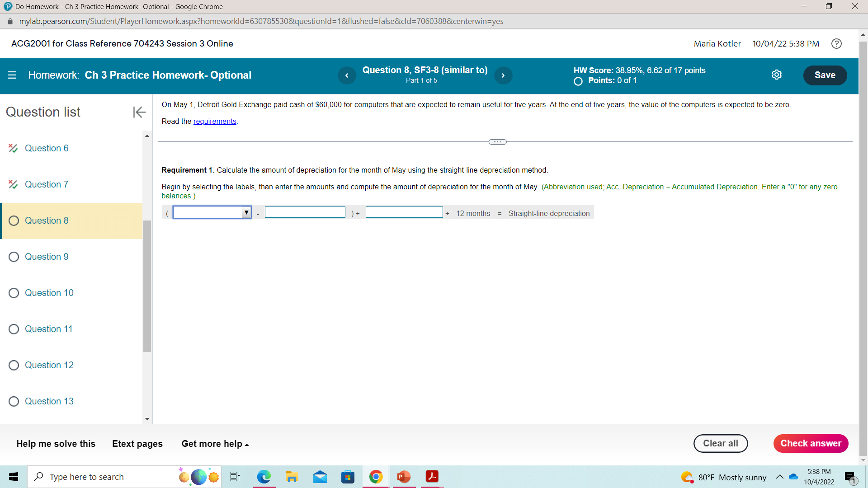The height and width of the screenshot is (488, 868).
Task: Open PowerPoint from the taskbar
Action: 404,477
